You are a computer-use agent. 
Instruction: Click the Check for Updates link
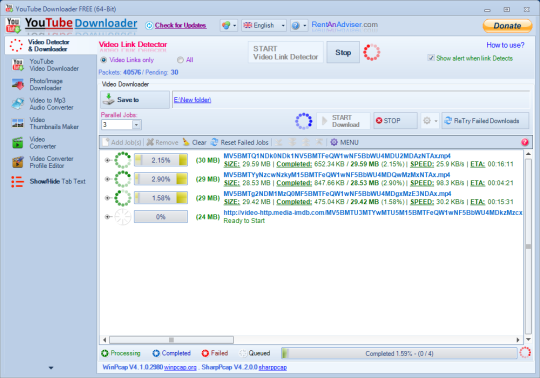point(180,25)
